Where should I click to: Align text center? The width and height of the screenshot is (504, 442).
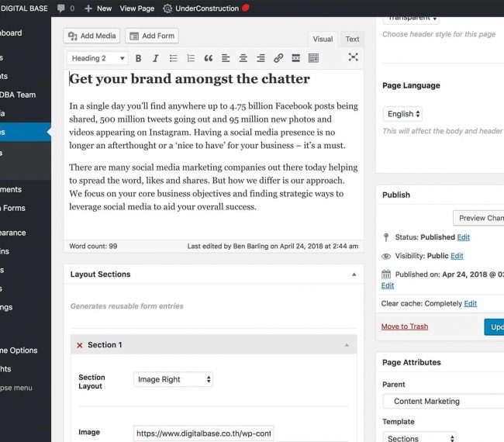[243, 58]
